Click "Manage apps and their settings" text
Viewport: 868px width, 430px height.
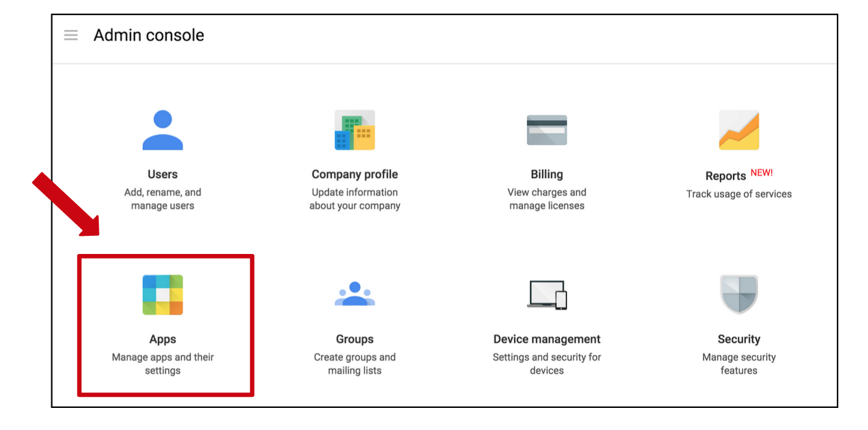162,364
